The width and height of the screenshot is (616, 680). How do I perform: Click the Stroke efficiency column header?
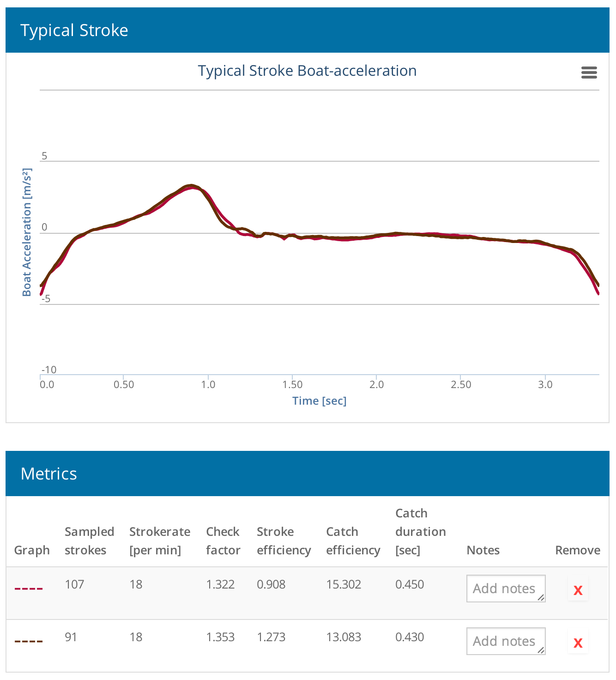pos(284,541)
